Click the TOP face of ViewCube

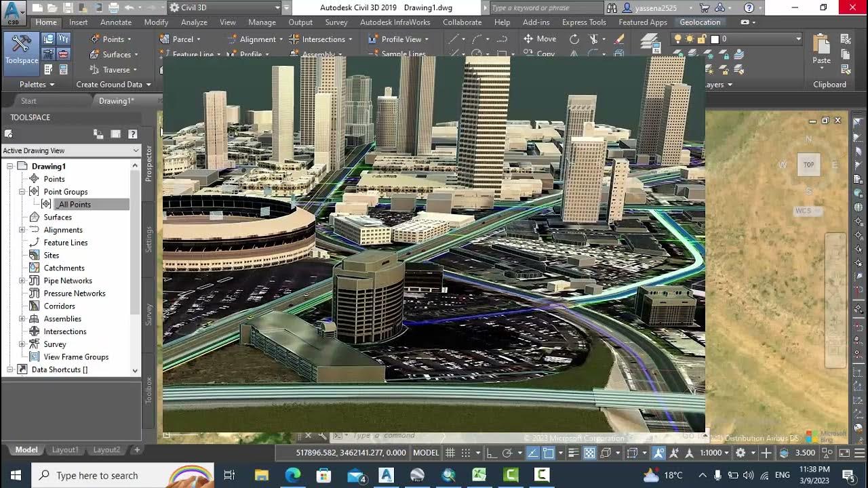pyautogui.click(x=808, y=165)
